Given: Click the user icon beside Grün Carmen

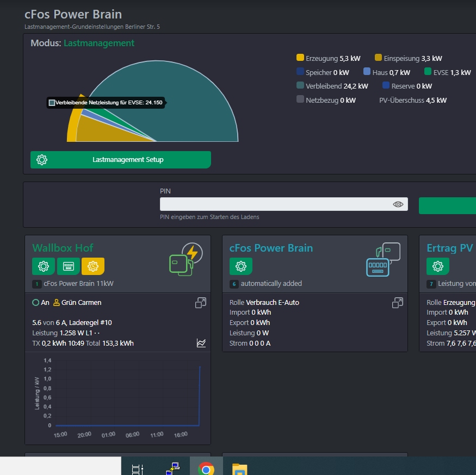Looking at the screenshot, I should coord(56,302).
